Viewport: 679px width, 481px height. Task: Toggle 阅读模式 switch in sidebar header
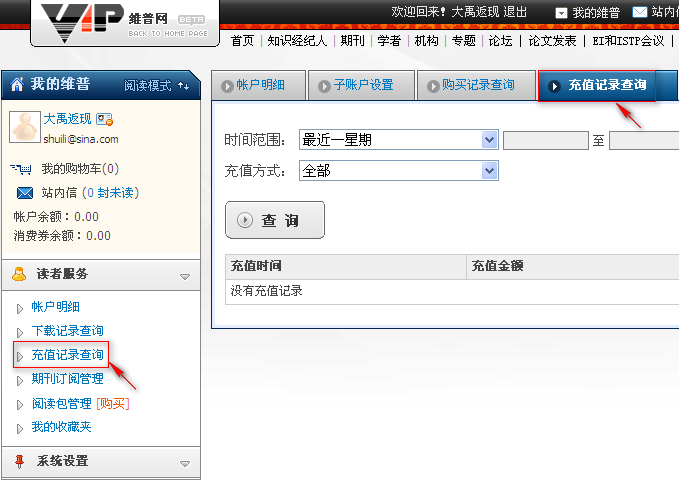pyautogui.click(x=156, y=86)
